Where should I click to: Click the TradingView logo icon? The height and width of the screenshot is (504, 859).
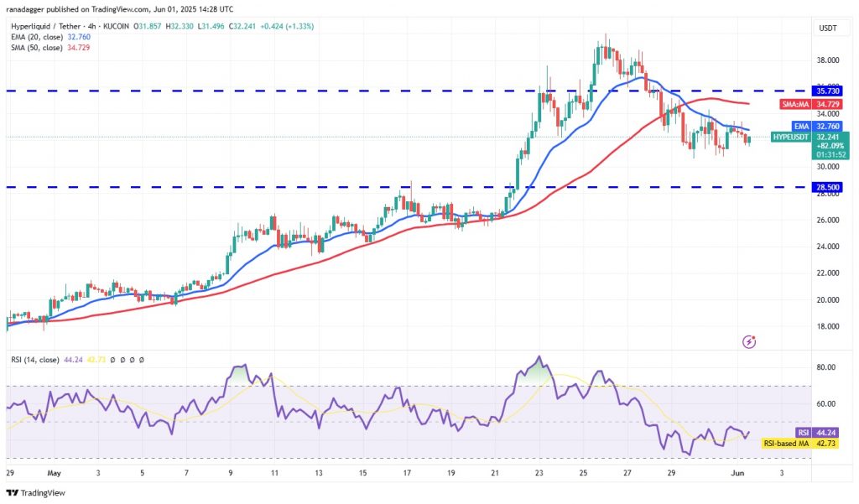point(12,492)
